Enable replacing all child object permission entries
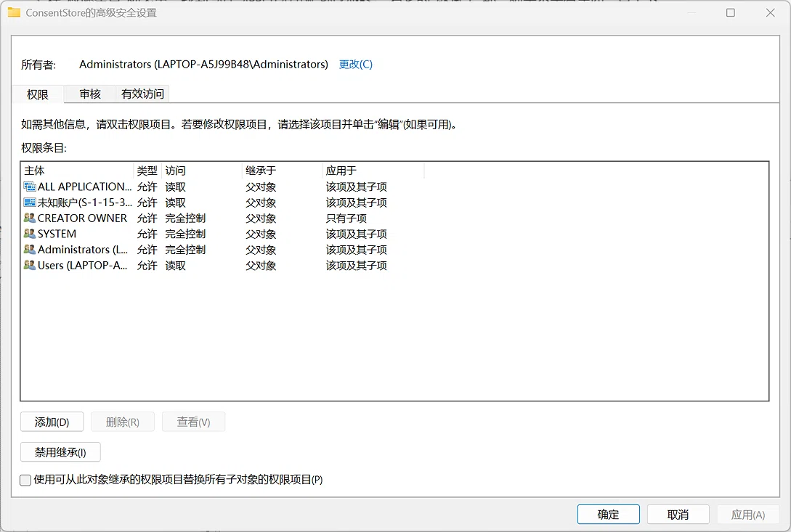Image resolution: width=791 pixels, height=532 pixels. click(25, 480)
